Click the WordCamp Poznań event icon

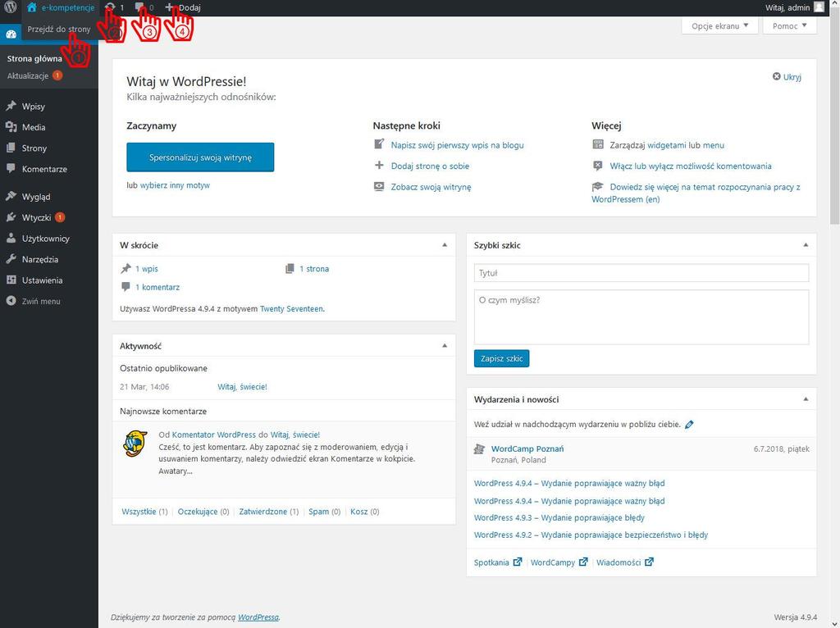(479, 449)
